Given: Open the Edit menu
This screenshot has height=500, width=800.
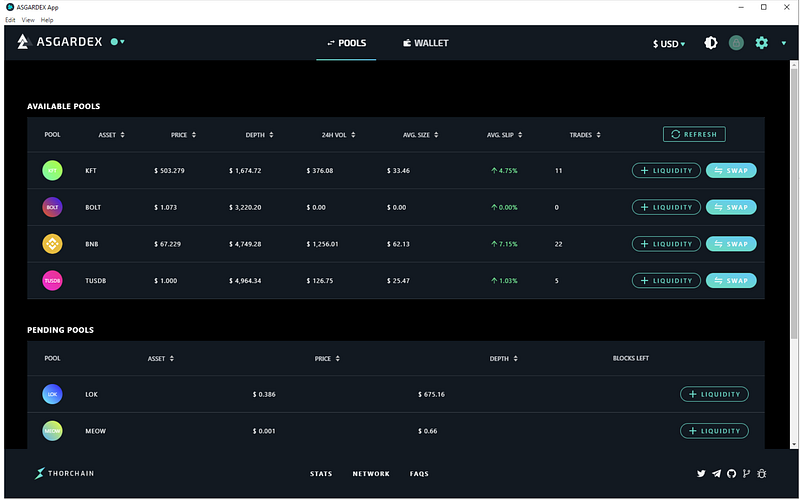Looking at the screenshot, I should (x=10, y=20).
